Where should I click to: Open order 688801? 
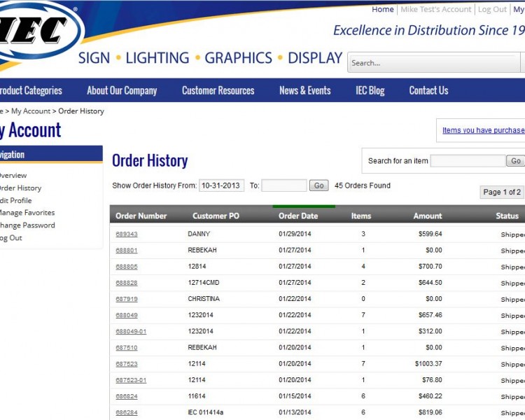(127, 250)
